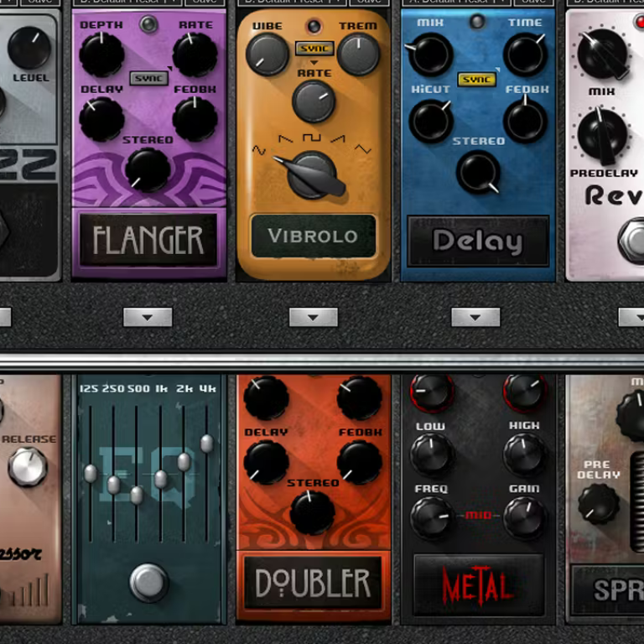Click the Doubler Stereo knob

(x=312, y=512)
